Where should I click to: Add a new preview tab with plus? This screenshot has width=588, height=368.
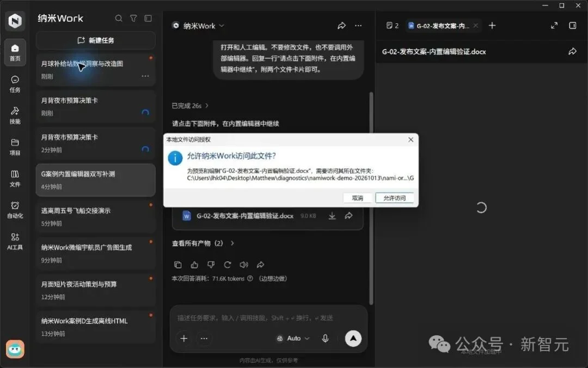point(492,26)
